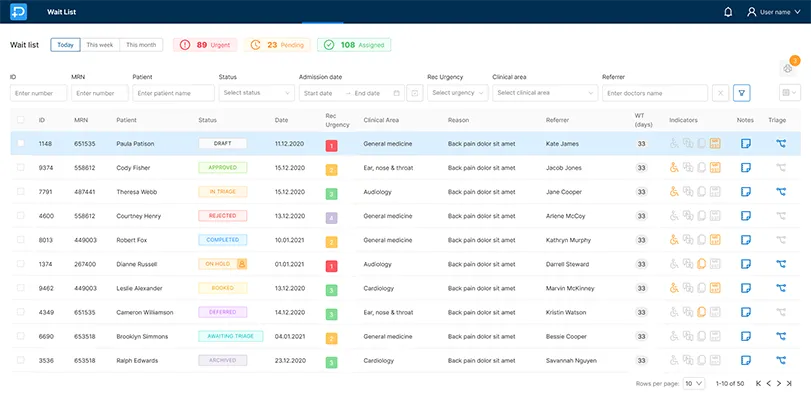Viewport: 811px width, 410px height.
Task: Click the ID number input field
Action: tap(38, 93)
